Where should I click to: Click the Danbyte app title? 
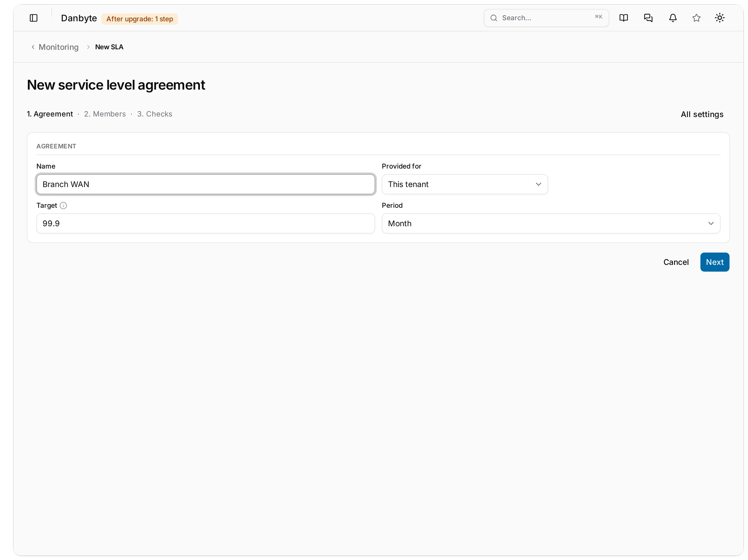click(79, 18)
